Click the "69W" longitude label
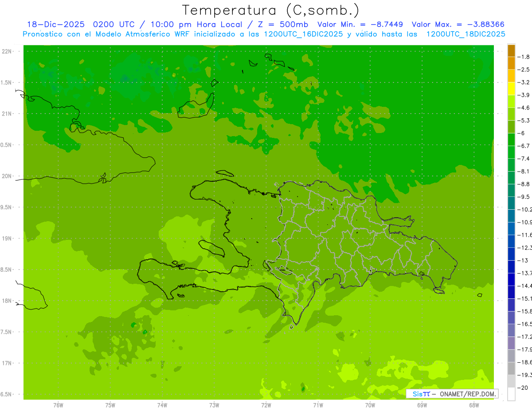The height and width of the screenshot is (411, 532). pyautogui.click(x=422, y=405)
